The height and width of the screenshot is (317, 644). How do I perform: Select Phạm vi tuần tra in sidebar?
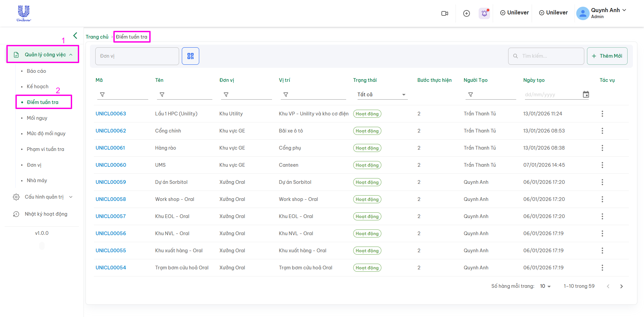click(45, 149)
